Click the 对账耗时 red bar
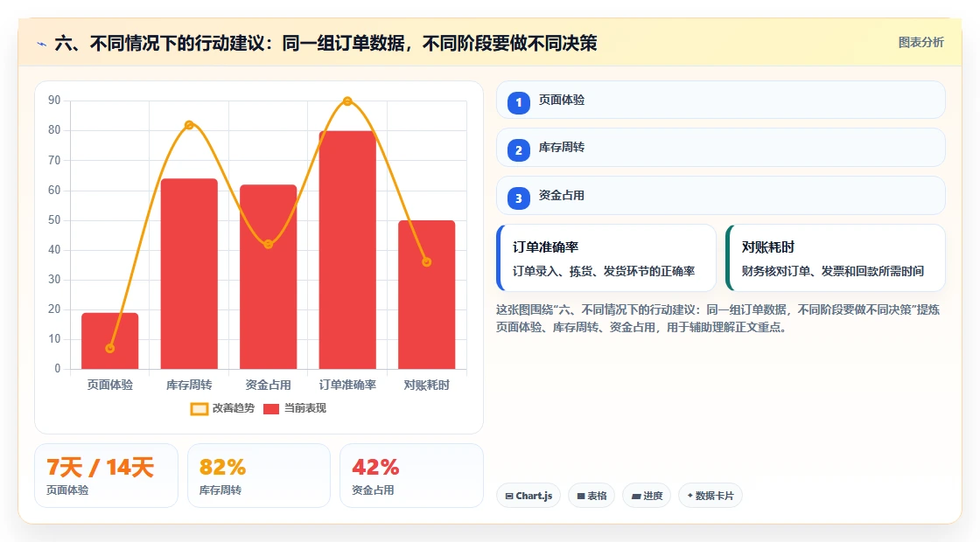Screen dimensions: 980x542 pos(427,295)
